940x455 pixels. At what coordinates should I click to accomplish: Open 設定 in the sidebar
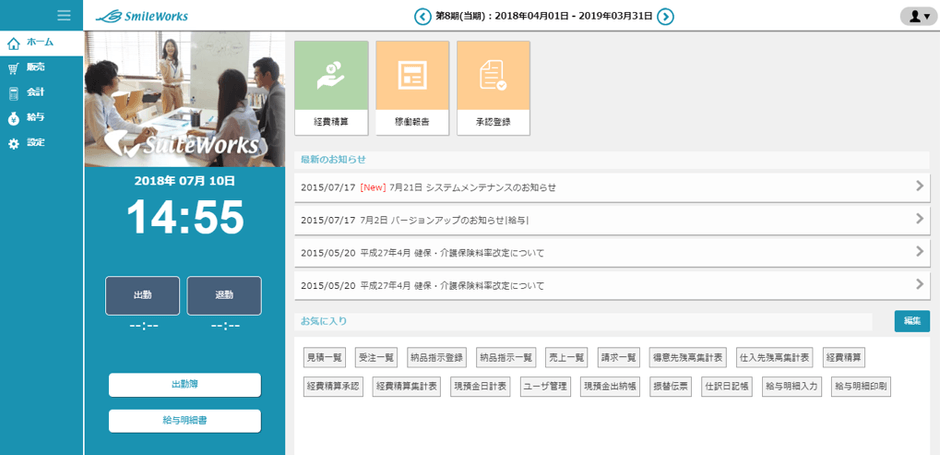[x=40, y=143]
